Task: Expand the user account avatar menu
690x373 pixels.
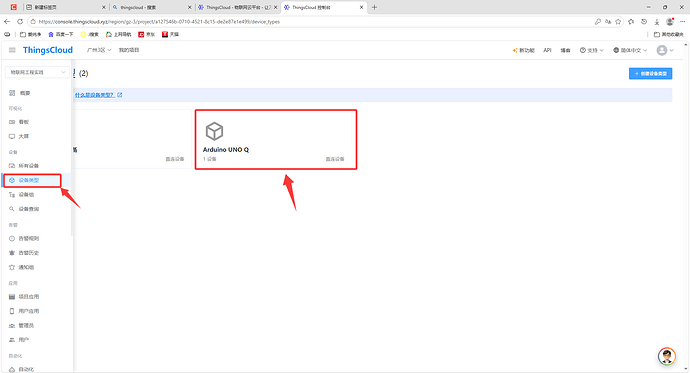Action: click(665, 50)
